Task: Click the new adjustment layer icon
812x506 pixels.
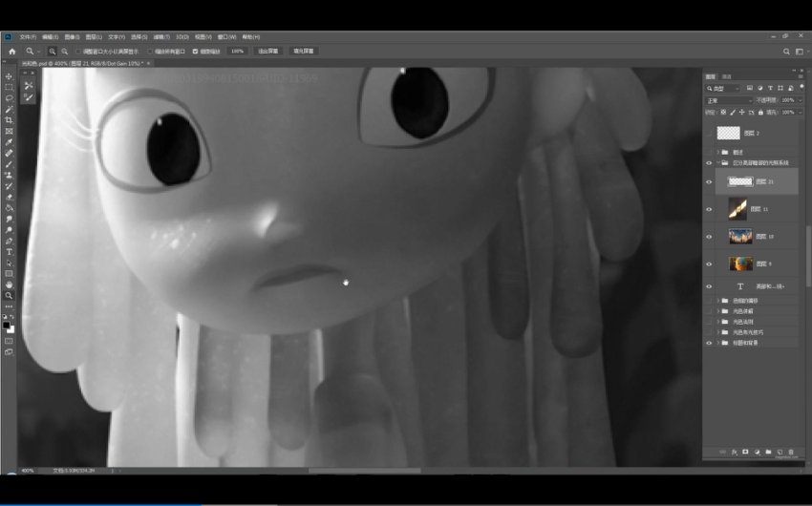Action: click(x=757, y=453)
